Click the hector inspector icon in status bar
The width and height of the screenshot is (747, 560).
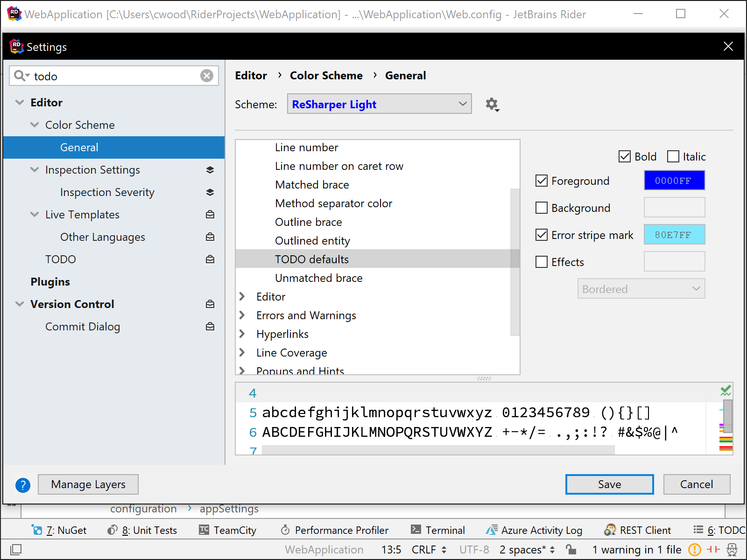[732, 550]
